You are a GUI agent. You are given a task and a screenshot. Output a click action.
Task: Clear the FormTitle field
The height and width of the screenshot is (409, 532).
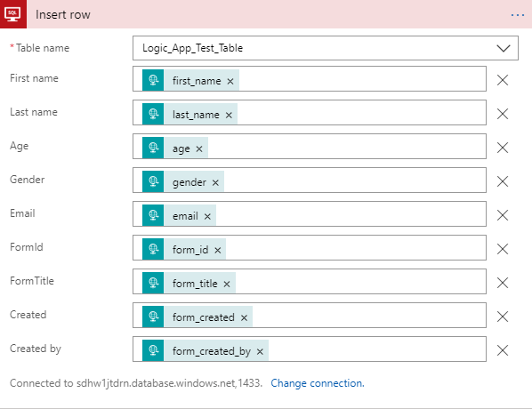(x=503, y=283)
